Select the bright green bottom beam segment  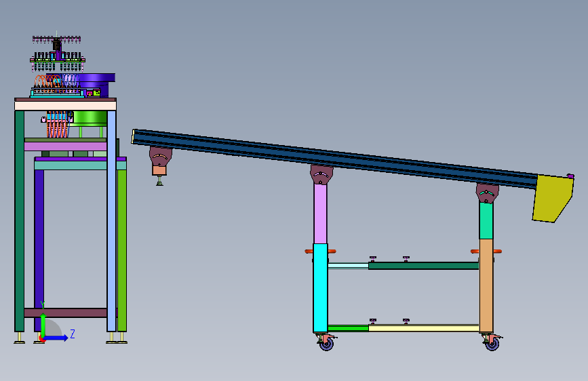tap(348, 329)
